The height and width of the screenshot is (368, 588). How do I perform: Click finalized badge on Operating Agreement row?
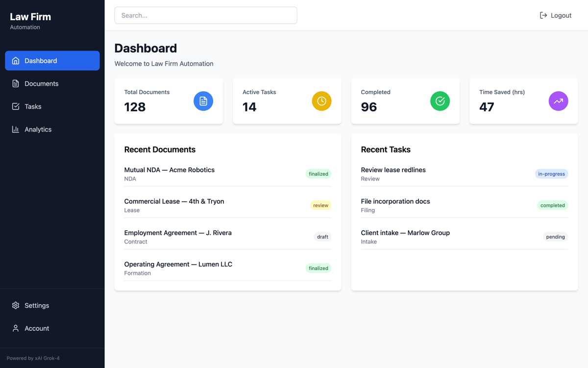click(x=318, y=268)
